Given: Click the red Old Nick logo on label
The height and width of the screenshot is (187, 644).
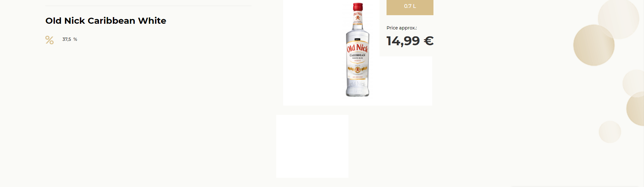Looking at the screenshot, I should tap(357, 48).
